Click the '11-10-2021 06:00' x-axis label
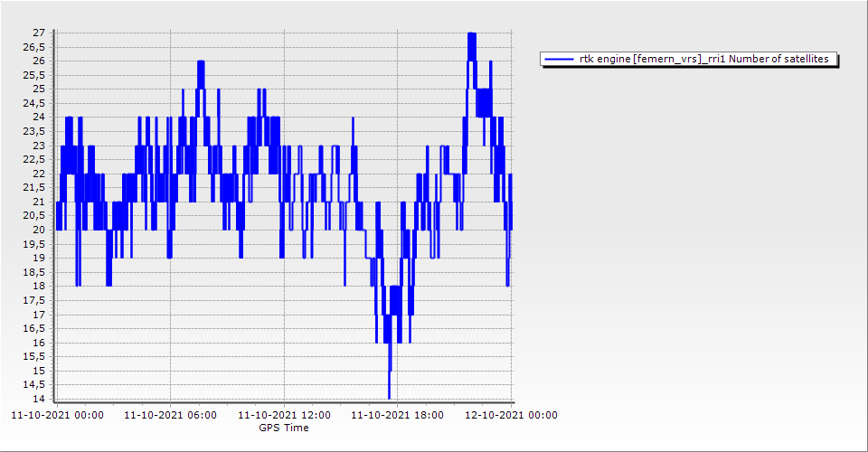Image resolution: width=868 pixels, height=452 pixels. (170, 416)
